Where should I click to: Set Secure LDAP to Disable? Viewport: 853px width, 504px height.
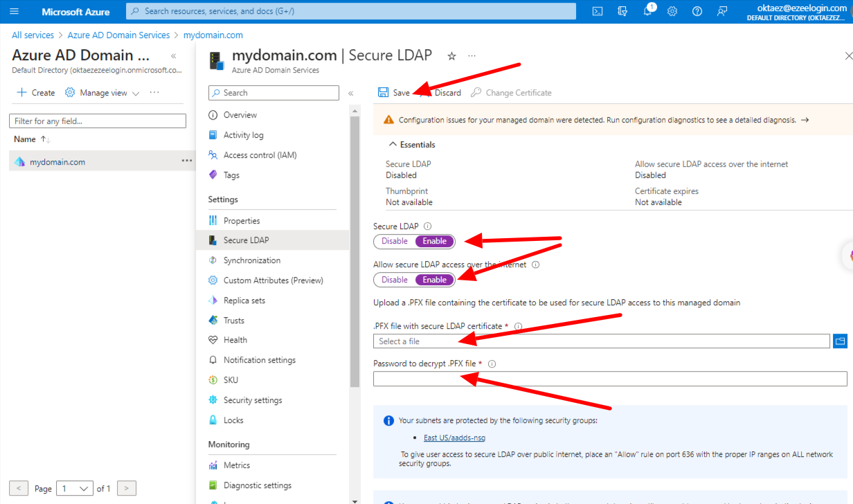395,241
